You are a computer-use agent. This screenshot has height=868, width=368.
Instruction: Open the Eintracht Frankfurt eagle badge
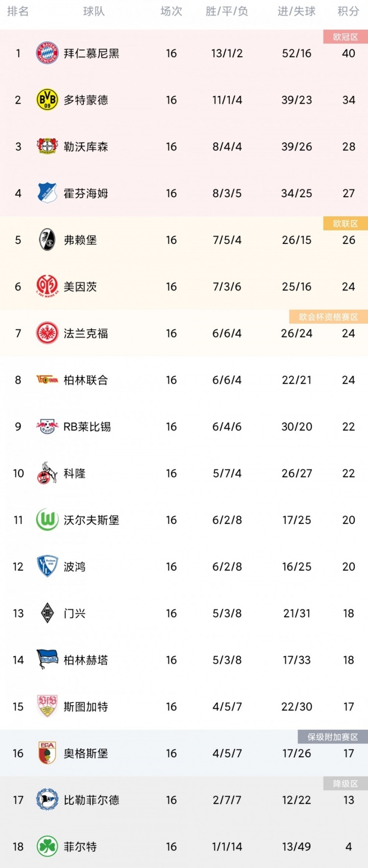tap(47, 333)
